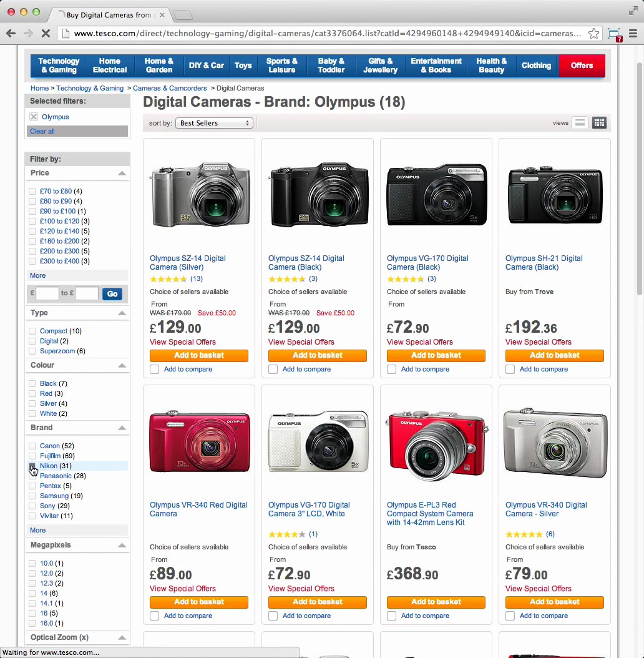Open the Entertainment & Books menu
The height and width of the screenshot is (658, 644).
click(x=436, y=66)
